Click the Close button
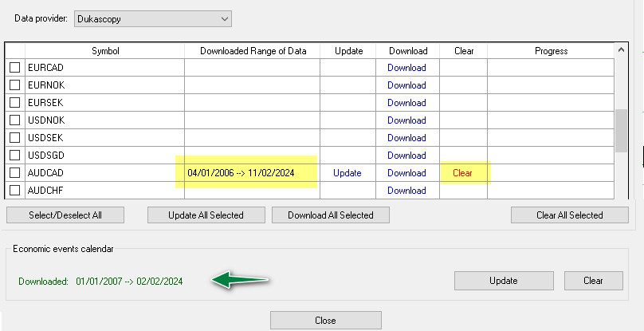644x331 pixels. (326, 321)
